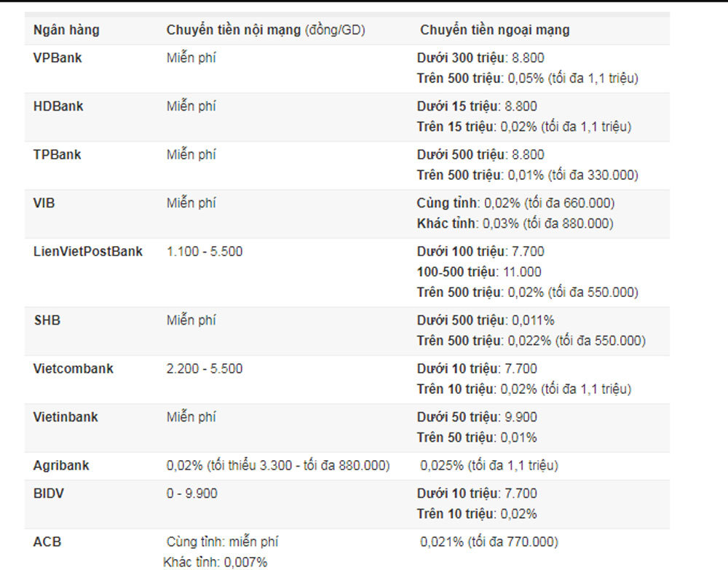The height and width of the screenshot is (570, 728).
Task: Select the HDBank bank name
Action: 58,106
